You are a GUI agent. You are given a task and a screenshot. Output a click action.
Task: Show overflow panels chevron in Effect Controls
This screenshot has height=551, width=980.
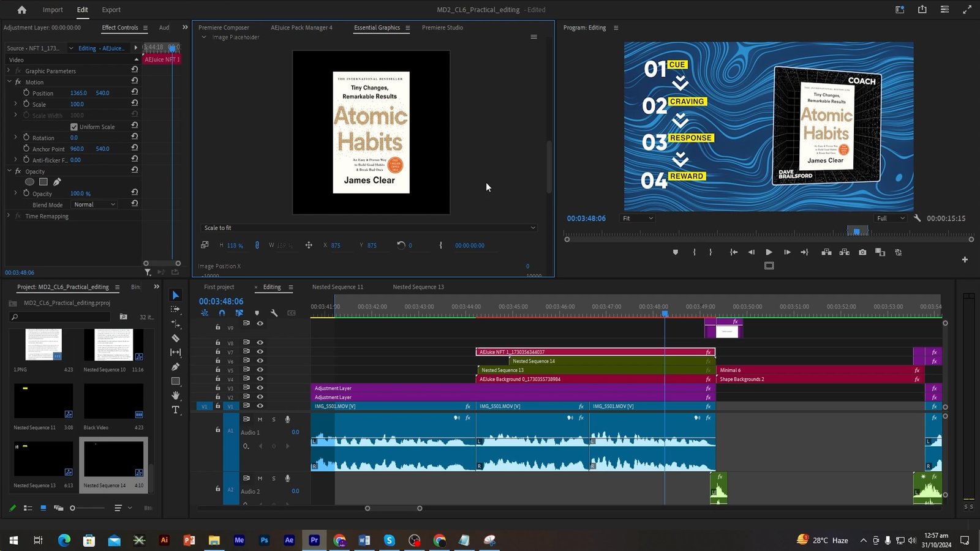pos(185,28)
